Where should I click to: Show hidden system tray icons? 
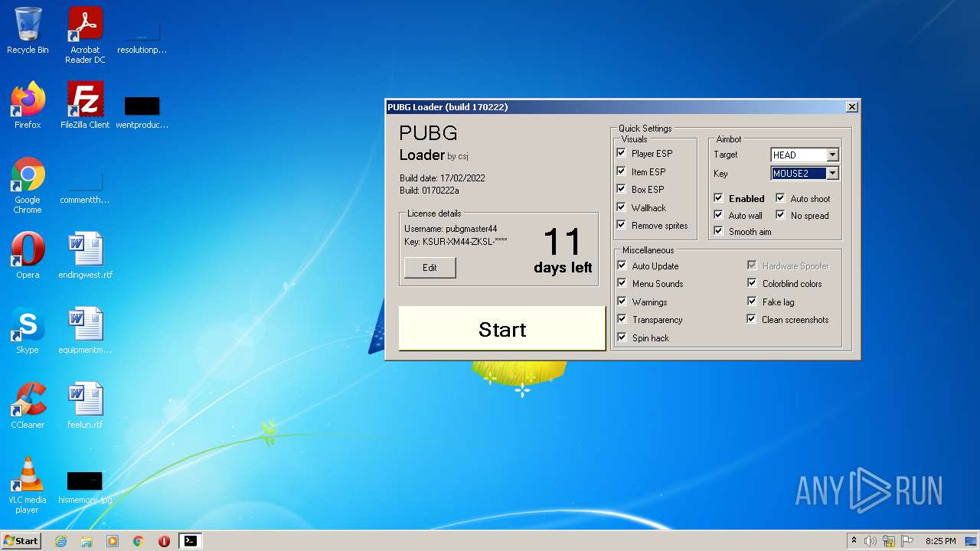pyautogui.click(x=854, y=541)
